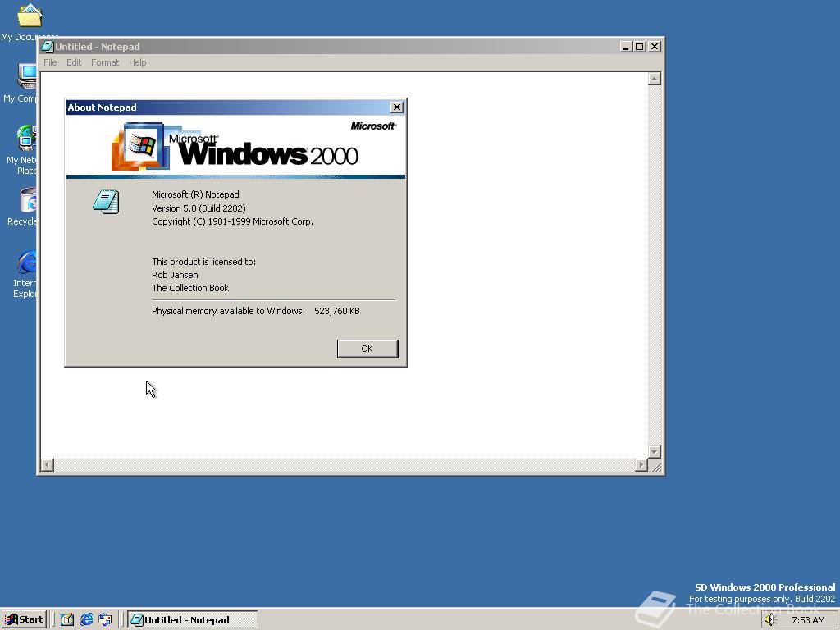This screenshot has height=630, width=840.
Task: Launch Outlook Express from quick launch
Action: pyautogui.click(x=105, y=620)
